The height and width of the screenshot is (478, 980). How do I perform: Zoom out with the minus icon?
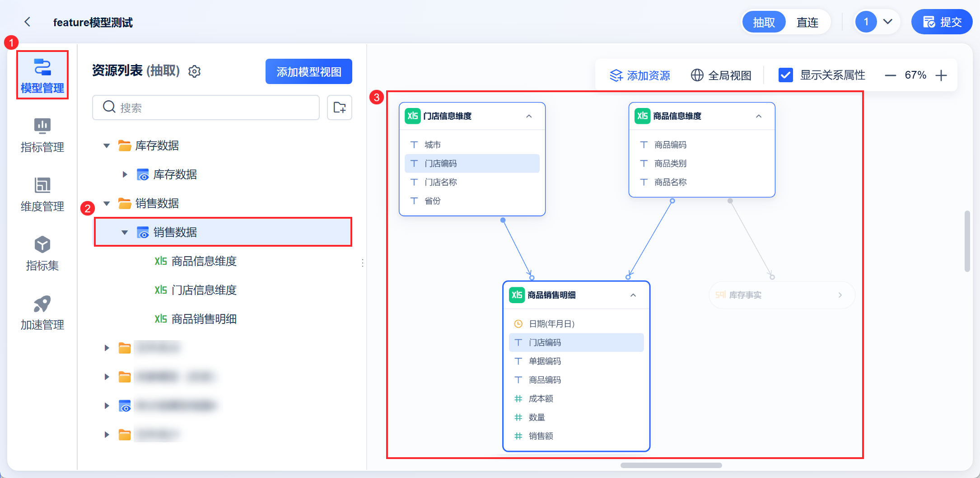coord(890,75)
